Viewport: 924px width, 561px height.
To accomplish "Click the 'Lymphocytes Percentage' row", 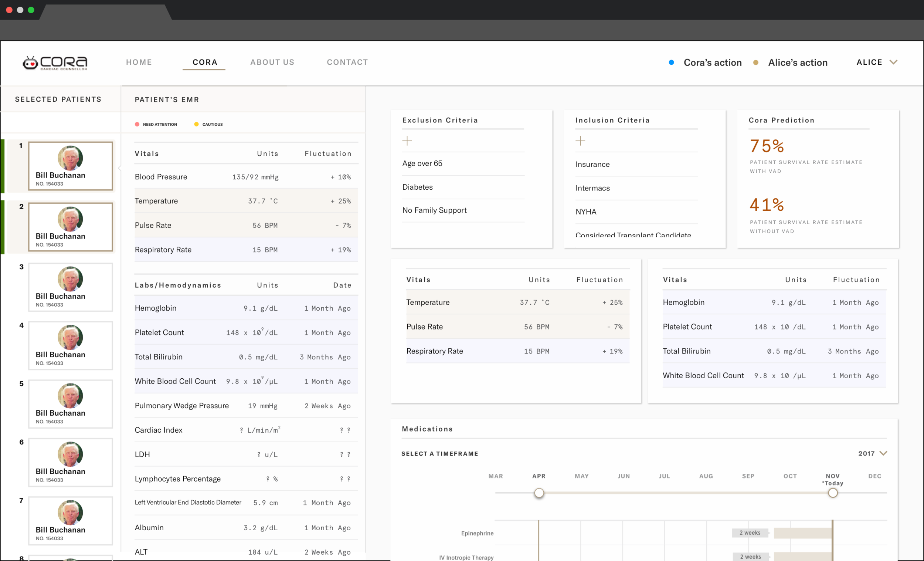I will pyautogui.click(x=246, y=479).
